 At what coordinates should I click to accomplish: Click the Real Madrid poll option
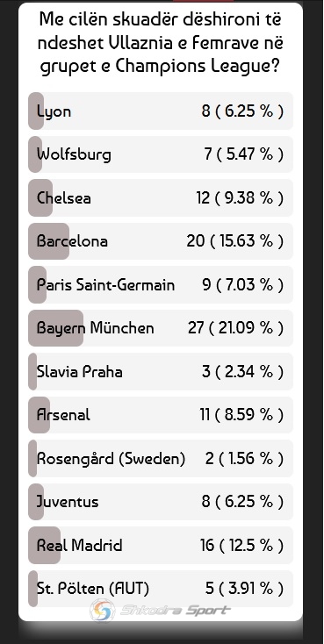click(161, 546)
